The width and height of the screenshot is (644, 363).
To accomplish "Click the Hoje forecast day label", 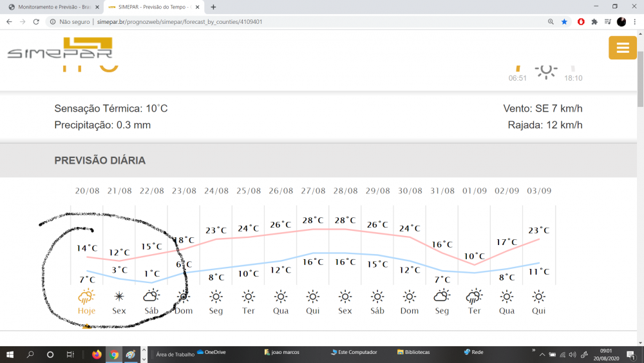I will (x=86, y=311).
